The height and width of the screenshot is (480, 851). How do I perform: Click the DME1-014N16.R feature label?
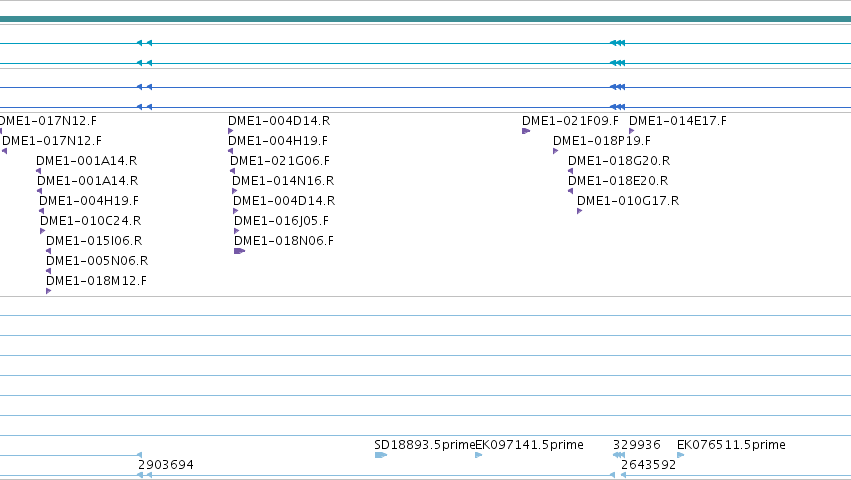283,181
